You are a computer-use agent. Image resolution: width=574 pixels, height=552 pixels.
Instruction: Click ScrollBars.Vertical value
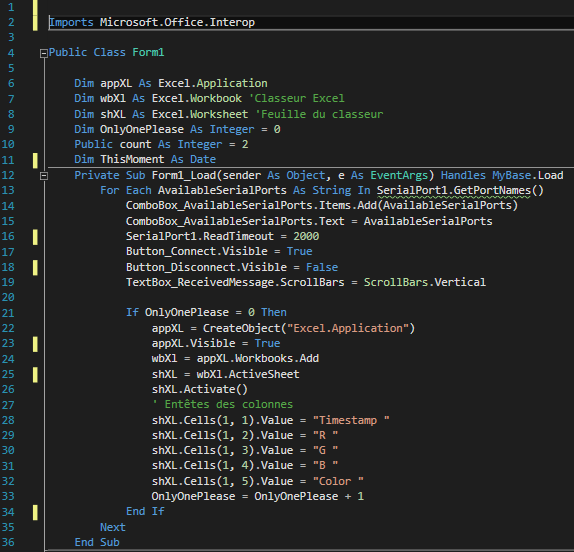425,282
